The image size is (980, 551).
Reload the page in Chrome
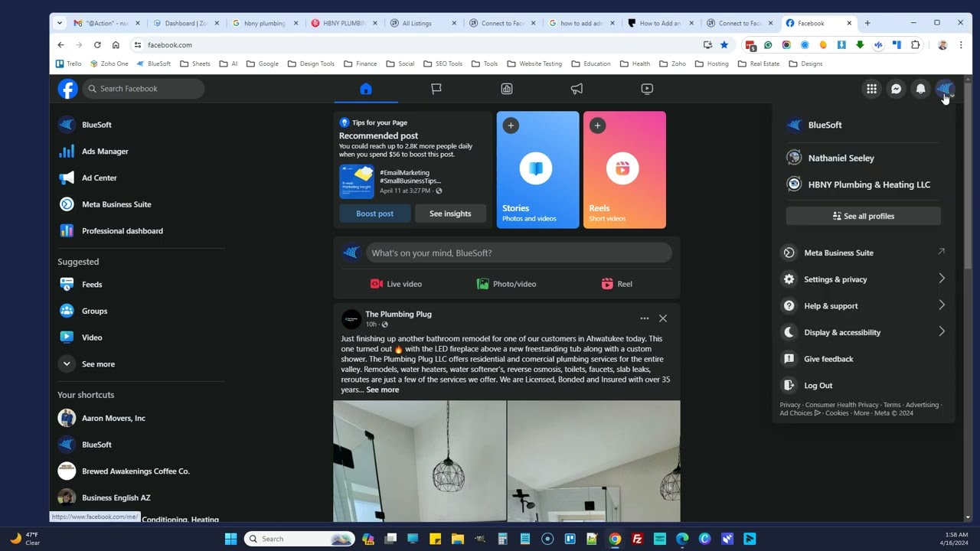point(97,45)
